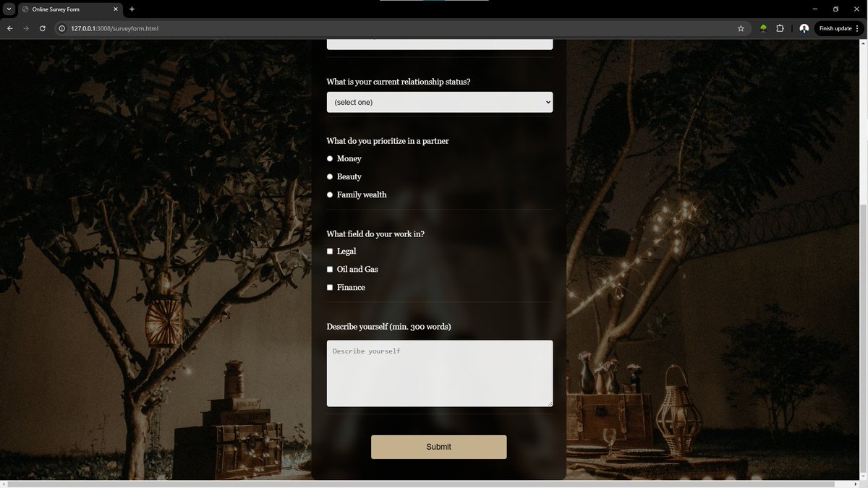Click the forward navigation arrow
Viewport: 868px width, 488px height.
pyautogui.click(x=26, y=28)
